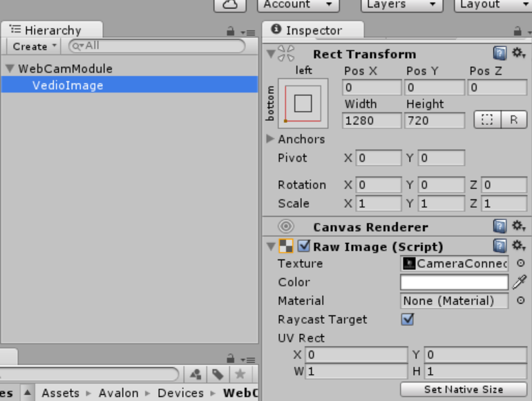
Task: Open the Color swatch picker
Action: [455, 282]
